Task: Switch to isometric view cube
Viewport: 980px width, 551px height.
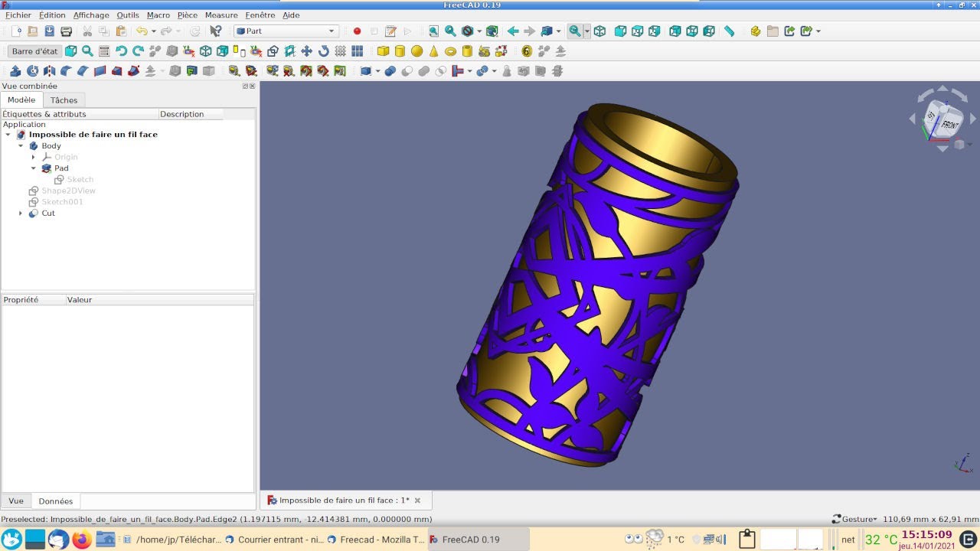Action: 599,31
